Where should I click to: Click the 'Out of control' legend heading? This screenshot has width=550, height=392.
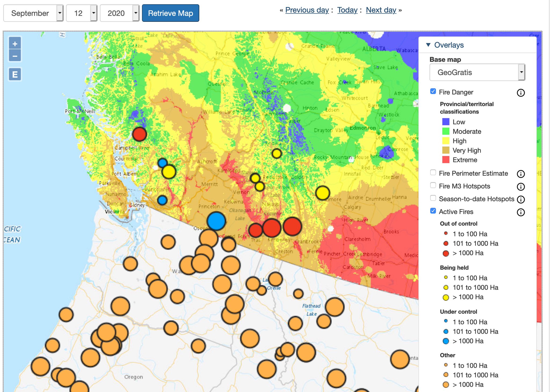pos(458,224)
